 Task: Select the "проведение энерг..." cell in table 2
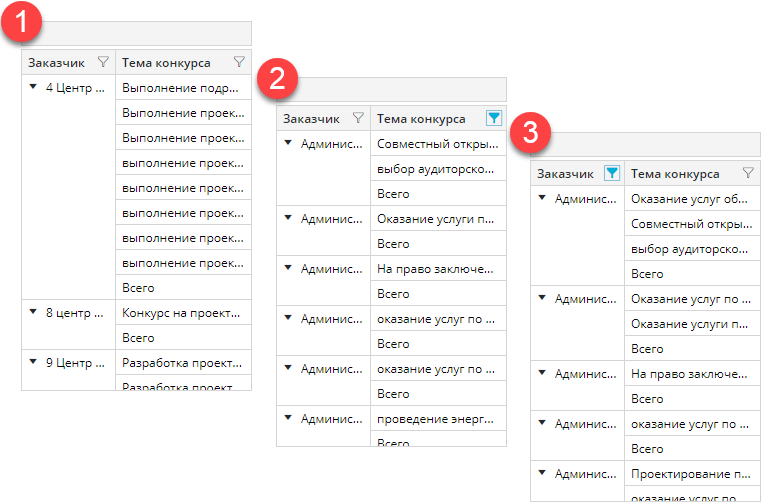(x=436, y=419)
